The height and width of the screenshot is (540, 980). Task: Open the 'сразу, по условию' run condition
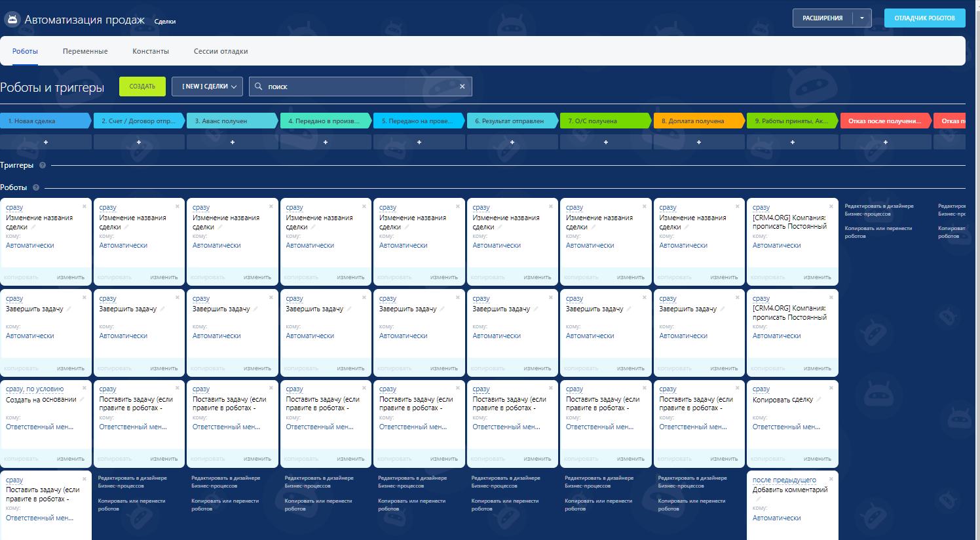[x=35, y=389]
